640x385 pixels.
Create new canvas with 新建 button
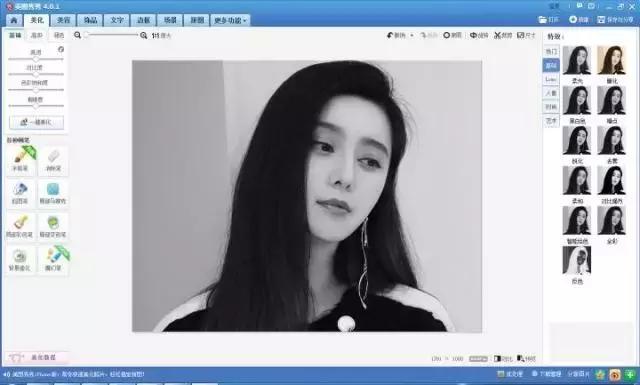579,20
